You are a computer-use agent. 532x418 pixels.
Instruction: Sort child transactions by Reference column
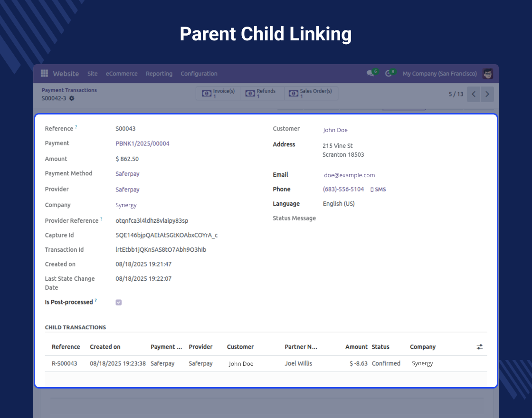[66, 347]
